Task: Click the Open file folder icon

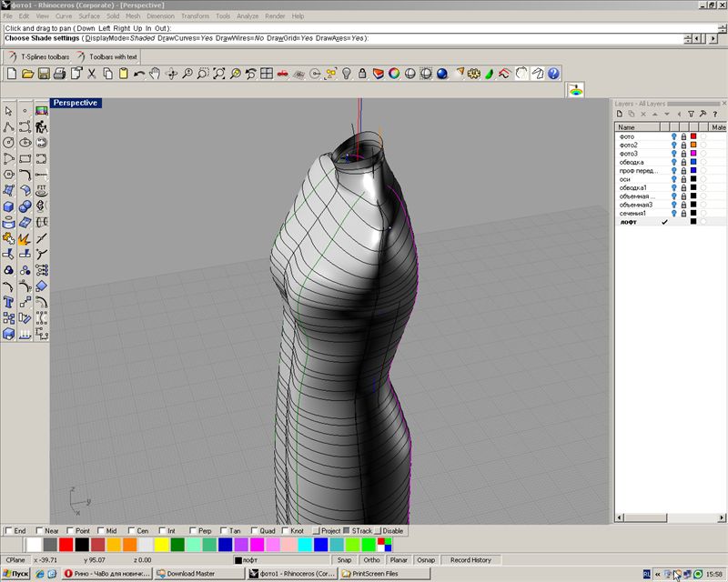Action: point(27,73)
